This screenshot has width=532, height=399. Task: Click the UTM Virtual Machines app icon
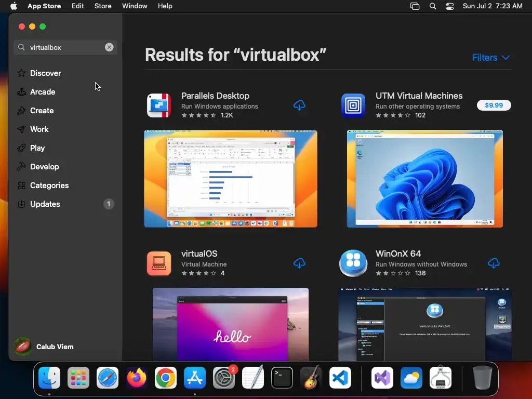click(x=353, y=105)
